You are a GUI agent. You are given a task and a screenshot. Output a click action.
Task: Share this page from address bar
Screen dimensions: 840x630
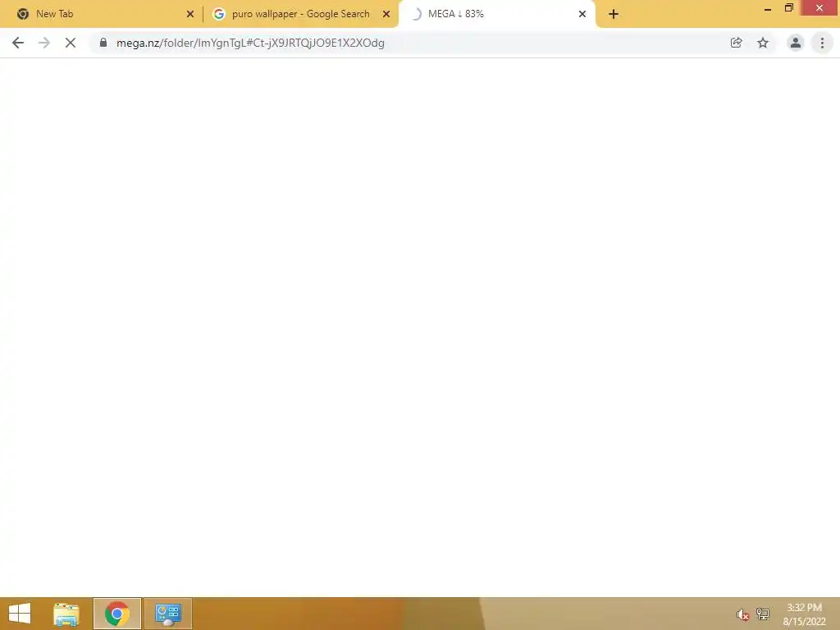click(736, 43)
